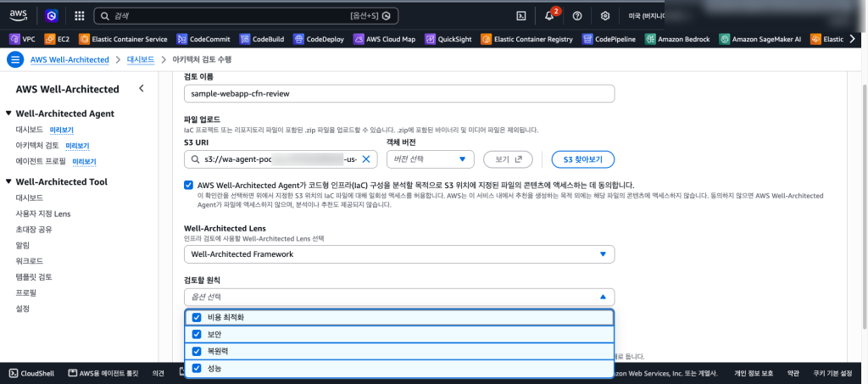Follow AWS Well-Architected breadcrumb link
This screenshot has height=384, width=868.
tap(70, 59)
